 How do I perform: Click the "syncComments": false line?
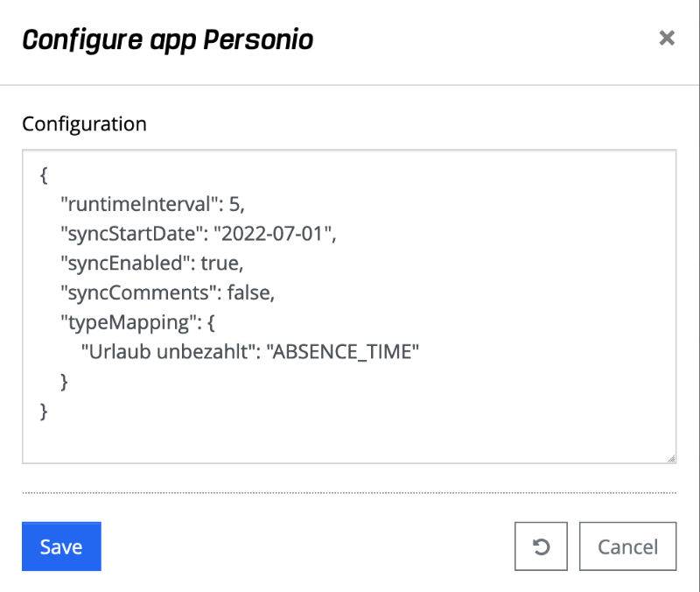tap(167, 292)
